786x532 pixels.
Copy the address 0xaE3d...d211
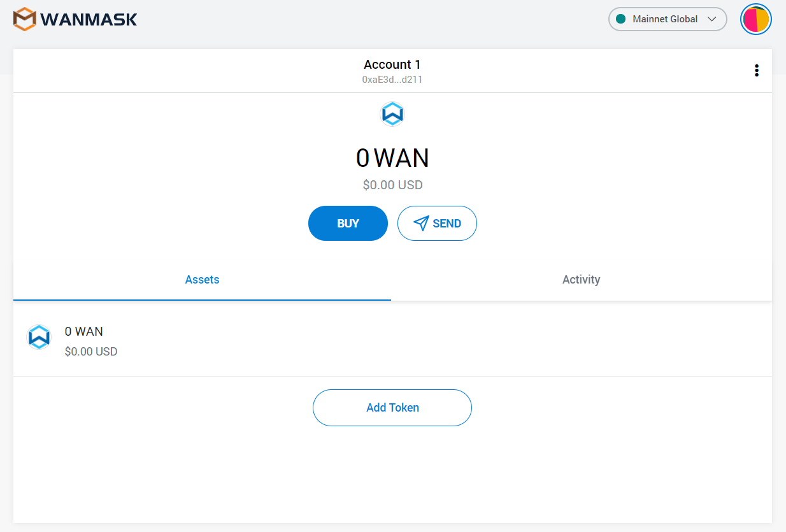(392, 80)
